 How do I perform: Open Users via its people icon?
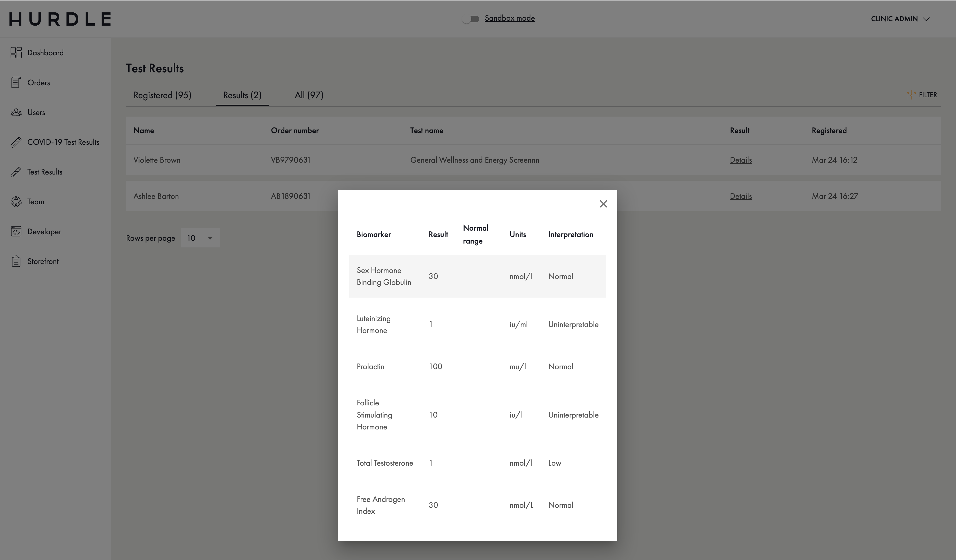coord(16,112)
